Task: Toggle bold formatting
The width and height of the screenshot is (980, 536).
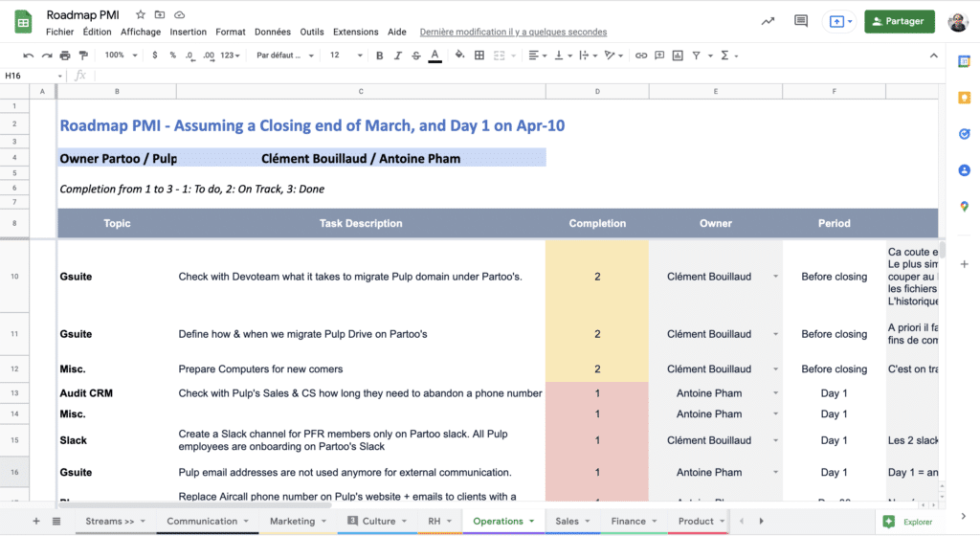Action: [x=379, y=56]
